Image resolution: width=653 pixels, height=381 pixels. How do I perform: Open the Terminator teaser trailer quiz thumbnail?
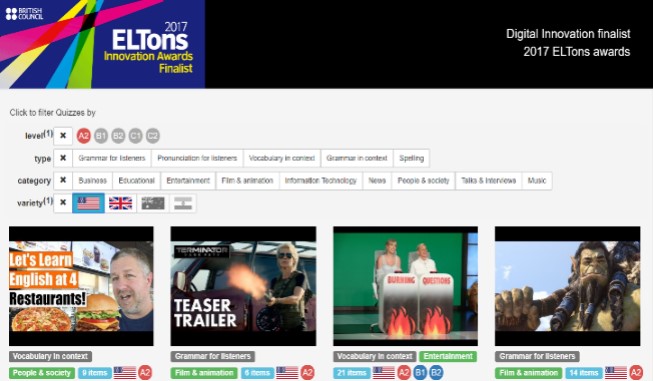tap(243, 286)
